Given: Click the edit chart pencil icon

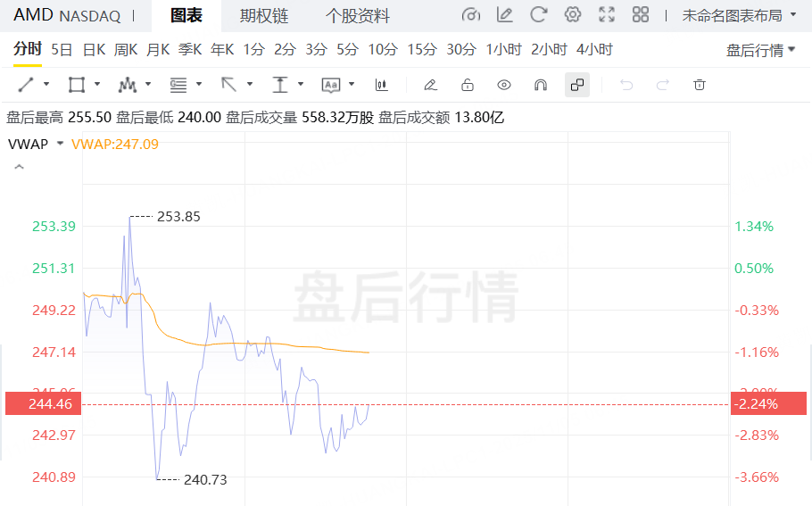Looking at the screenshot, I should point(504,14).
